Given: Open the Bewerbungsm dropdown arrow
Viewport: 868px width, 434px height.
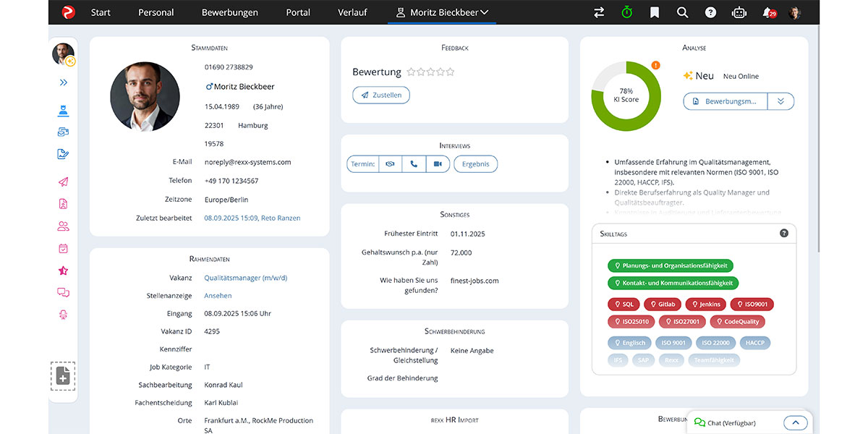Looking at the screenshot, I should [780, 101].
